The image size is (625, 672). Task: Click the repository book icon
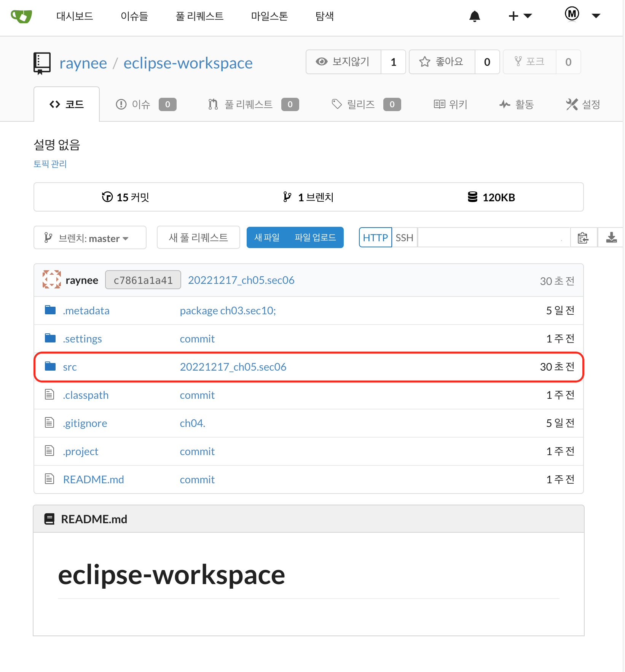click(x=42, y=63)
